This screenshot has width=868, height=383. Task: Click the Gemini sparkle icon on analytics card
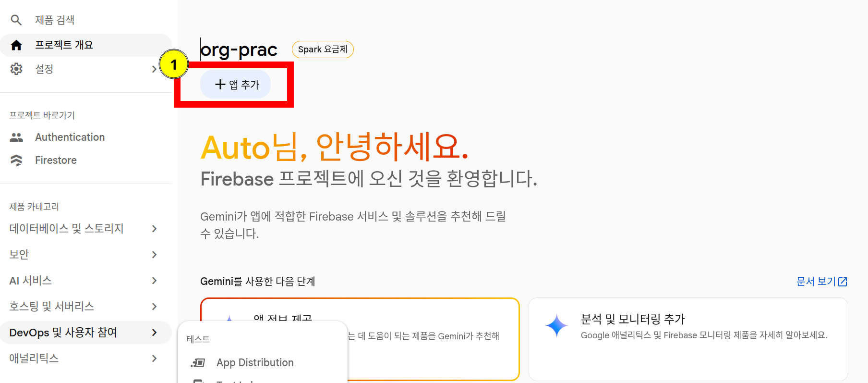point(557,326)
